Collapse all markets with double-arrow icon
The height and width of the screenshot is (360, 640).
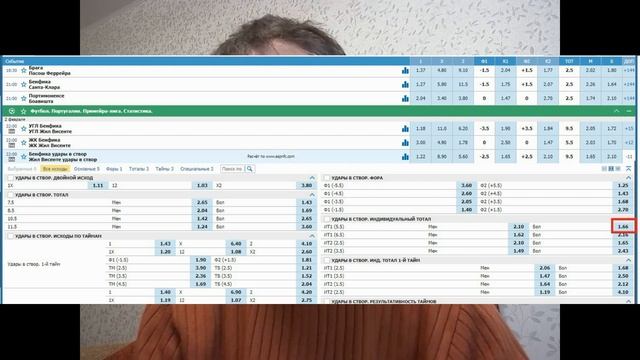(x=629, y=169)
